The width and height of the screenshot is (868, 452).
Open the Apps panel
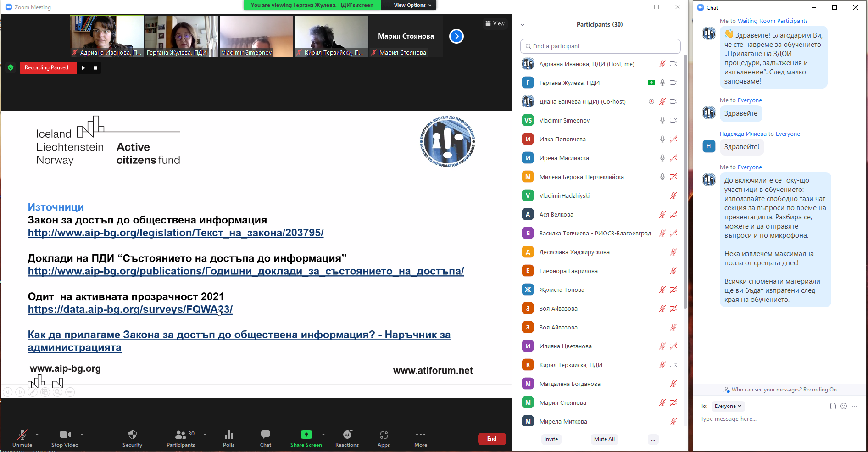tap(384, 437)
